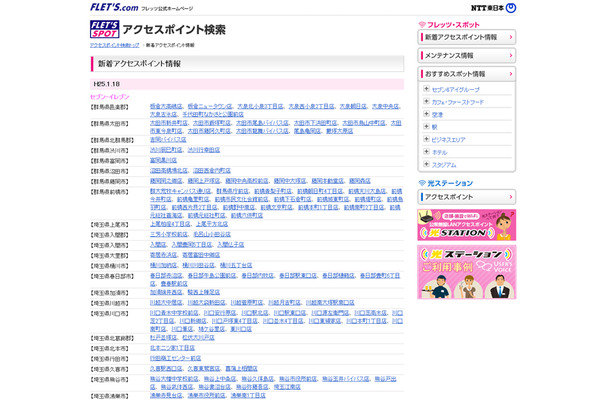Viewport: 610px width, 400px height.
Task: Click the FLET'S SPOT logo beside the page title
Action: (105, 29)
